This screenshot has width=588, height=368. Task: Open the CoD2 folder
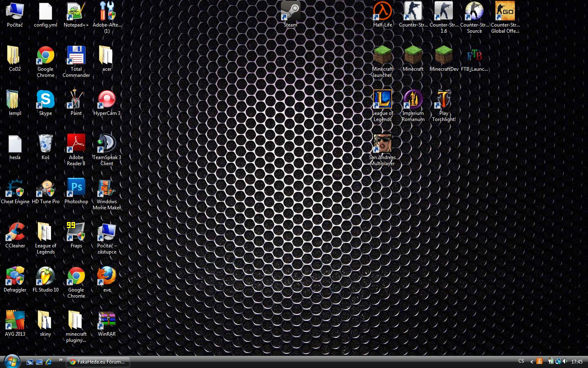click(x=15, y=58)
